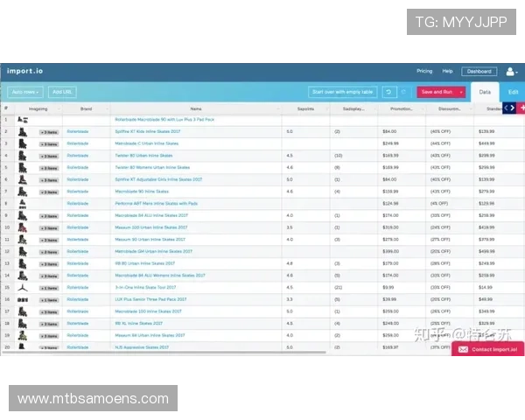Viewport: 525px width, 420px height.
Task: Expand the +3 items badge in row 12
Action: [x=49, y=252]
